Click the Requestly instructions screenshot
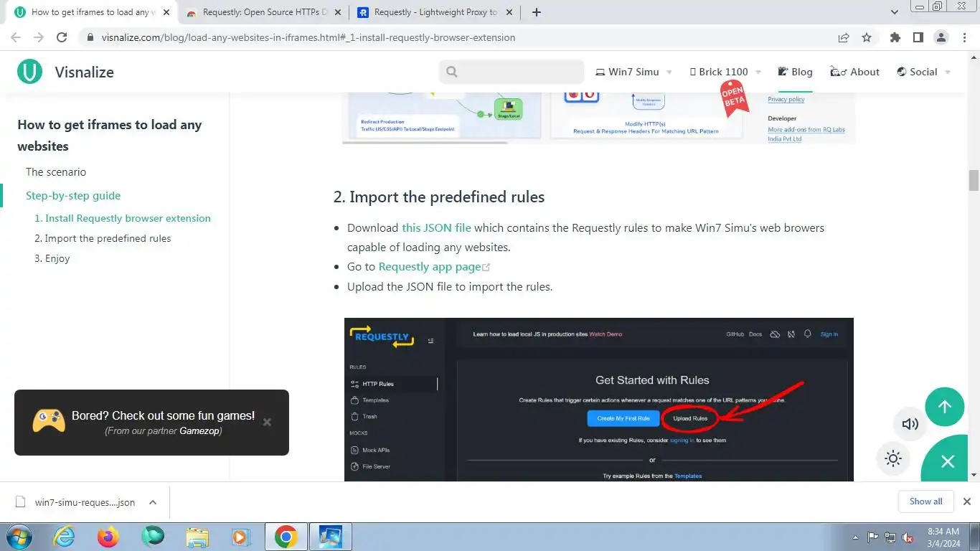980x551 pixels. (x=599, y=400)
